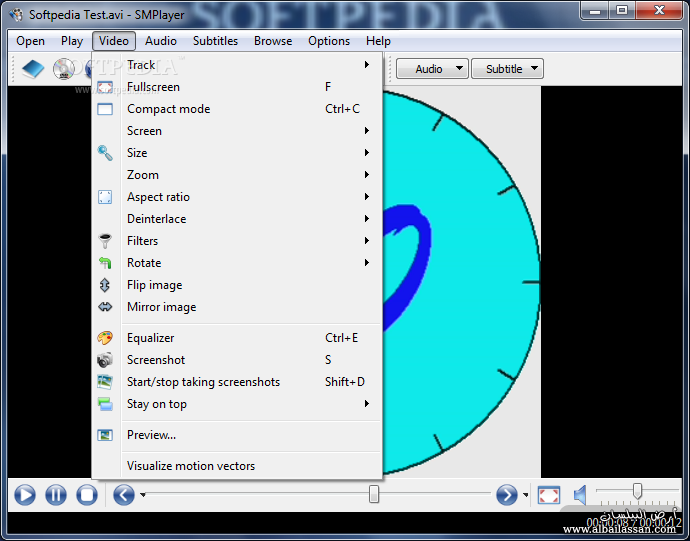690x541 pixels.
Task: Click the speaker mute icon
Action: pos(580,495)
